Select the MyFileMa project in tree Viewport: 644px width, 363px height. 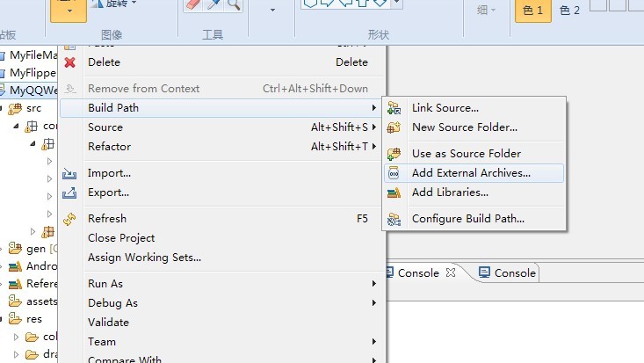click(x=33, y=55)
